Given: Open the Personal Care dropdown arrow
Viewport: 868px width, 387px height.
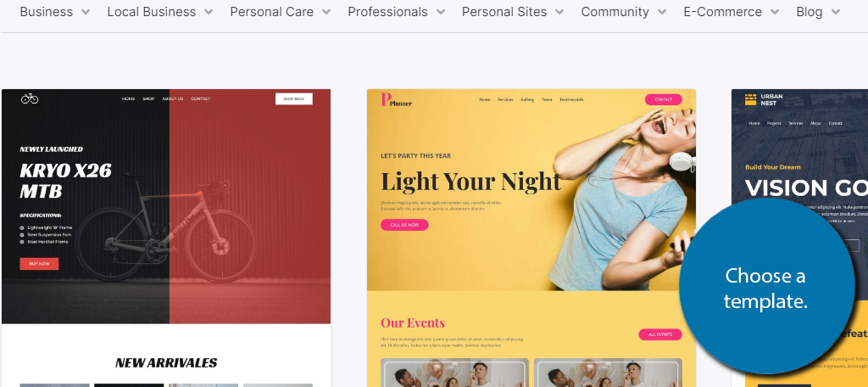Looking at the screenshot, I should coord(326,12).
